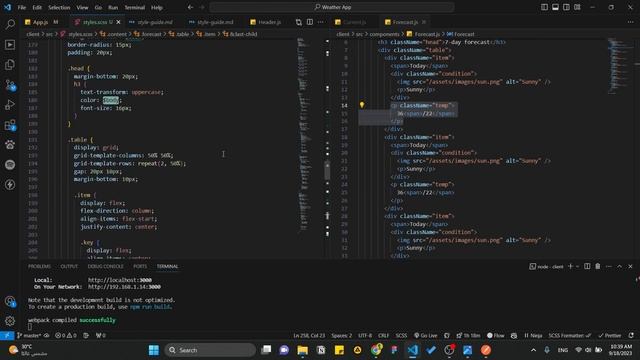This screenshot has height=360, width=640.
Task: Toggle the primary side bar layout button
Action: (544, 7)
